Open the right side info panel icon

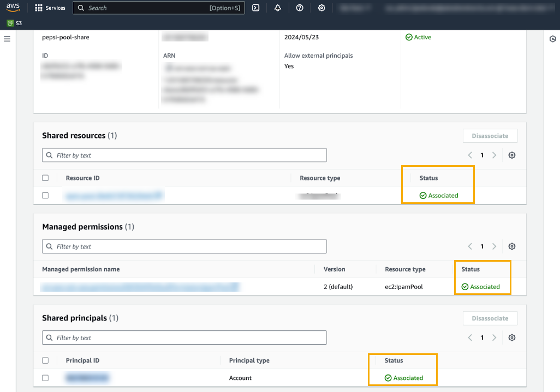click(552, 39)
